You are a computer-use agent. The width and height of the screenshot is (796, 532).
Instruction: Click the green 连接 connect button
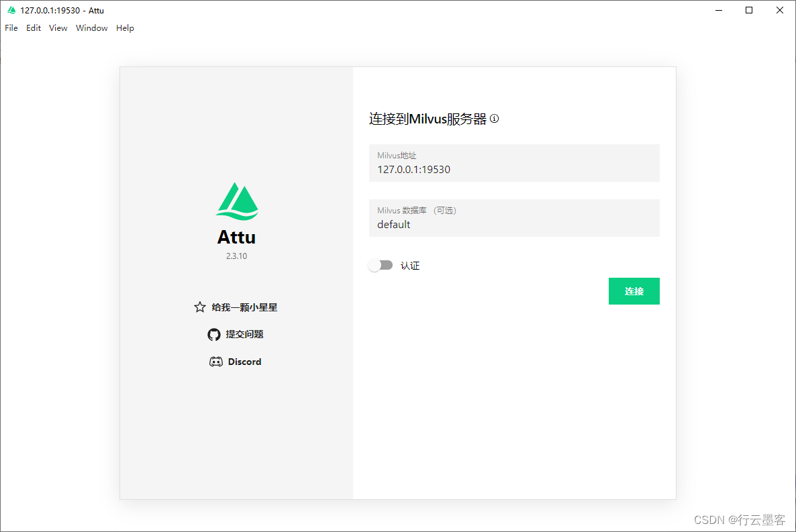pyautogui.click(x=634, y=291)
